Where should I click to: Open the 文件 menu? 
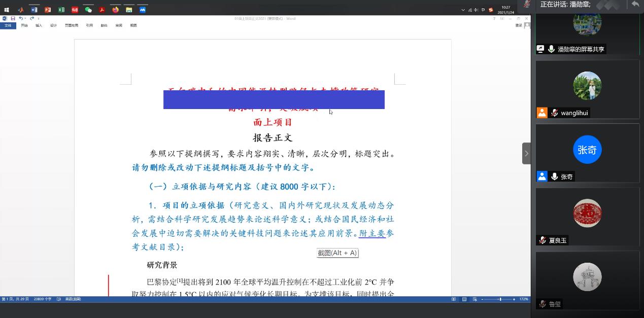click(8, 25)
